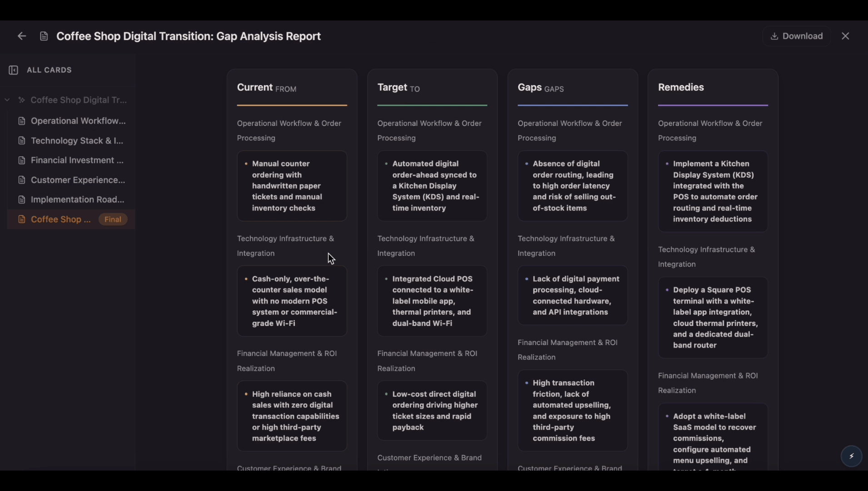Select the 'Manual counter ordering' card
The height and width of the screenshot is (491, 868).
(292, 186)
